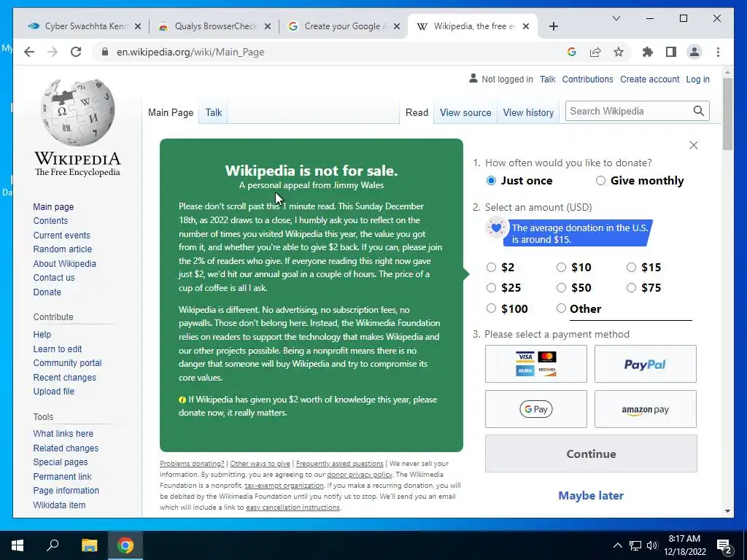Viewport: 747px width, 560px height.
Task: Close the Cyber Swachhta Kendra tab
Action: click(138, 27)
